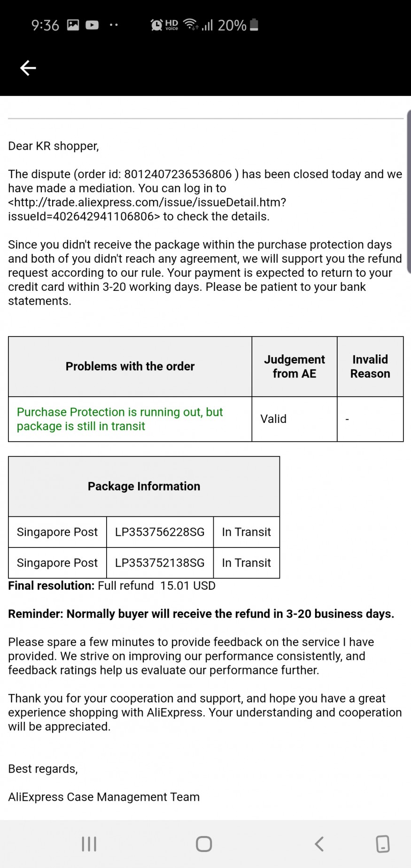The height and width of the screenshot is (868, 411).
Task: Tap the alarm clock status icon
Action: tap(156, 25)
